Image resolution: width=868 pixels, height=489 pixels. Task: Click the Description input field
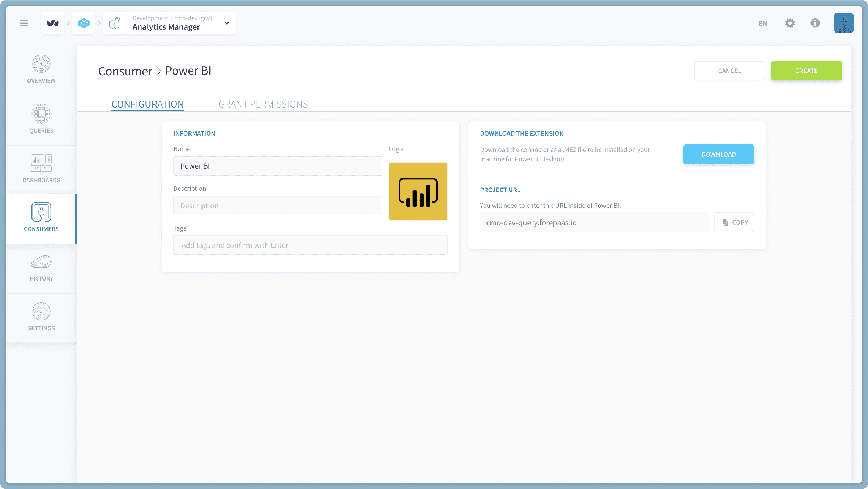click(x=278, y=206)
